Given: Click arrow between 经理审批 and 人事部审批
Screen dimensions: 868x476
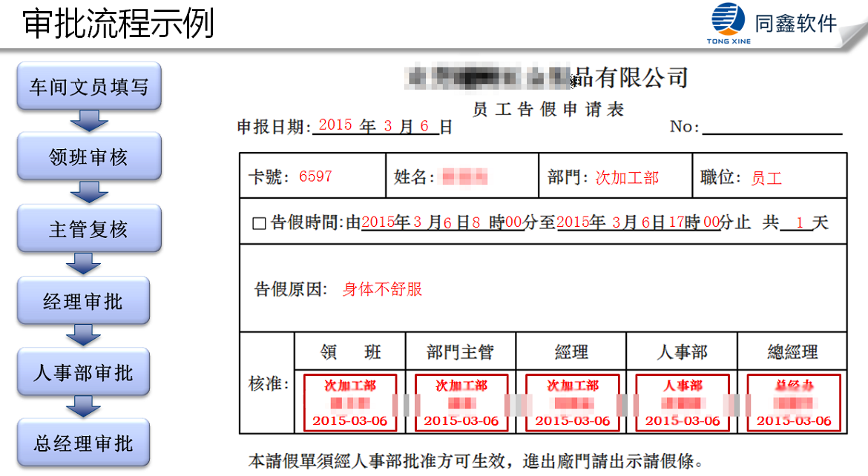Looking at the screenshot, I should click(x=83, y=335).
